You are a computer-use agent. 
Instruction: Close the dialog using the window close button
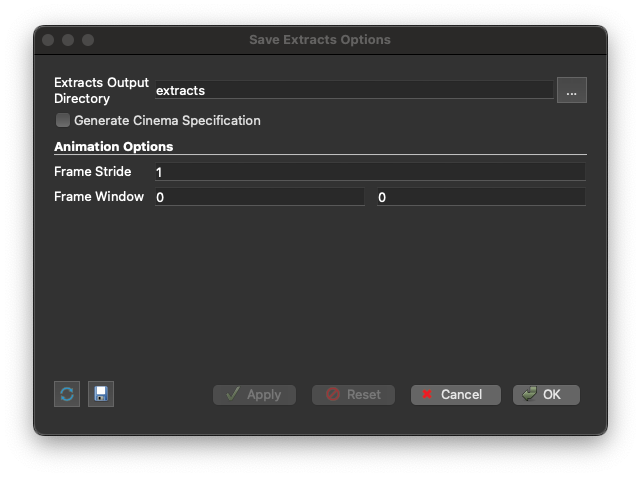(x=48, y=40)
